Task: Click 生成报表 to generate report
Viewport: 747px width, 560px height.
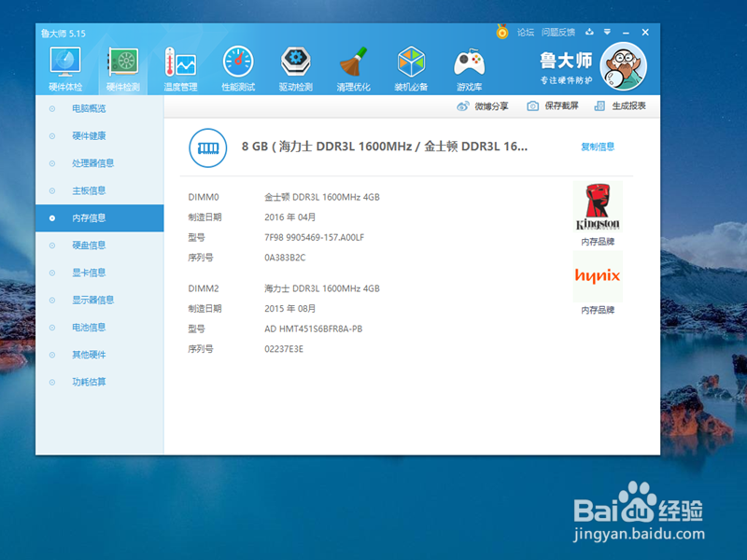Action: click(620, 105)
